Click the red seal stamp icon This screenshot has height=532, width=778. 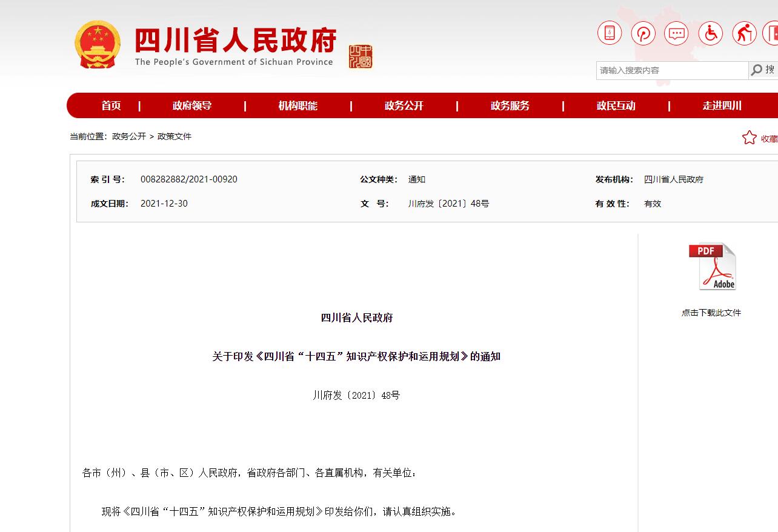(361, 56)
